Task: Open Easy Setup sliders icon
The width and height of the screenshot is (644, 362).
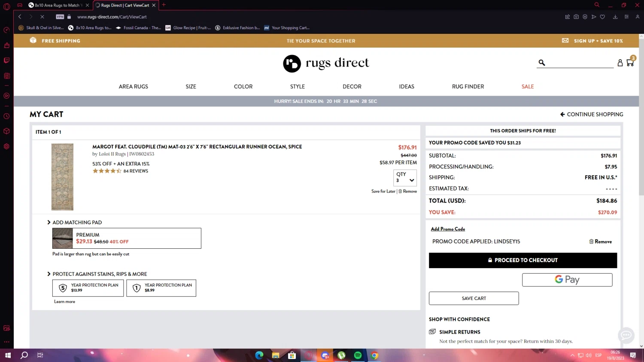Action: pos(626,17)
